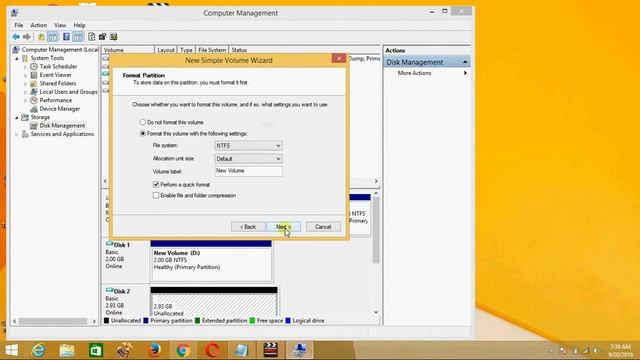Select Disk 1 New Volume (D:) partition
This screenshot has width=640, height=360.
click(211, 261)
